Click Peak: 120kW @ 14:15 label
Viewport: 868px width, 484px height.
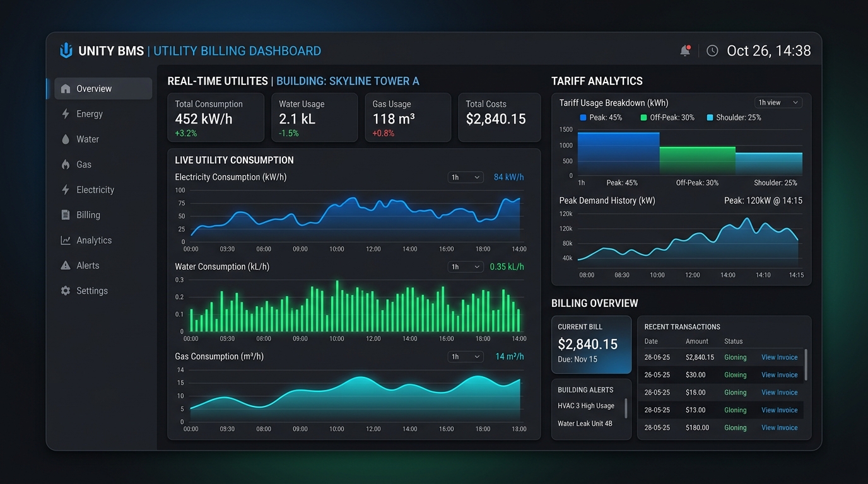click(x=763, y=200)
